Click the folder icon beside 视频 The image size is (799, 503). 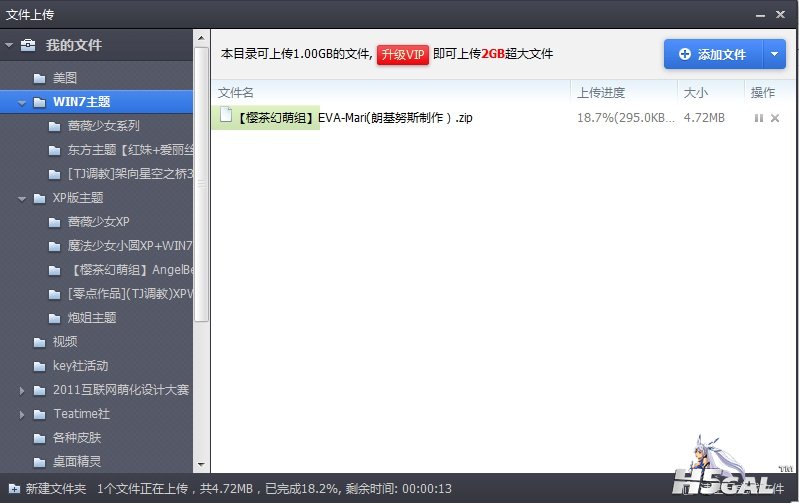point(39,342)
